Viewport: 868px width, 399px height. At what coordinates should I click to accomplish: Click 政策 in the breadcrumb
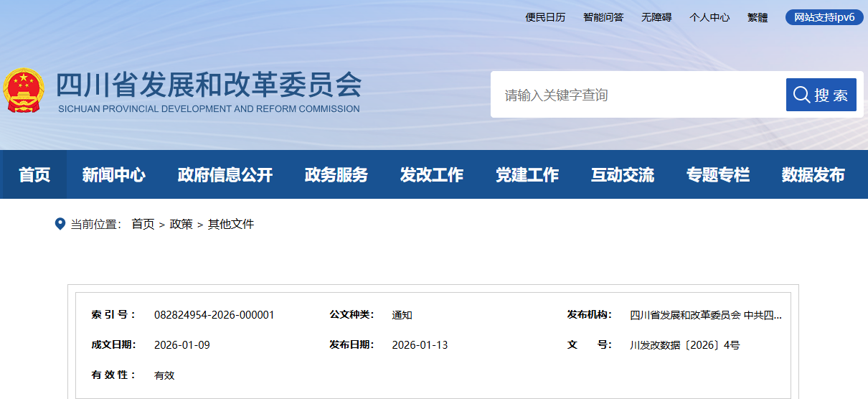181,224
